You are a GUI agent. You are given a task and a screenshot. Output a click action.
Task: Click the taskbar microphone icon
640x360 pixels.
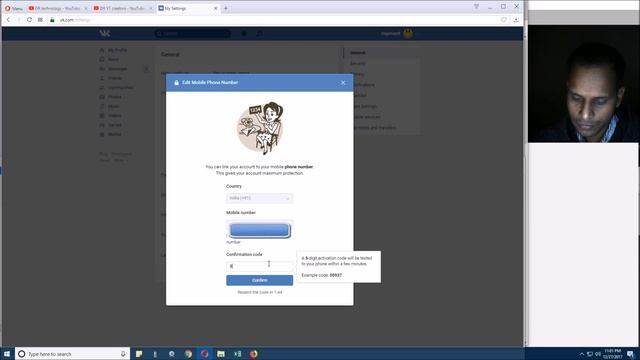(123, 354)
